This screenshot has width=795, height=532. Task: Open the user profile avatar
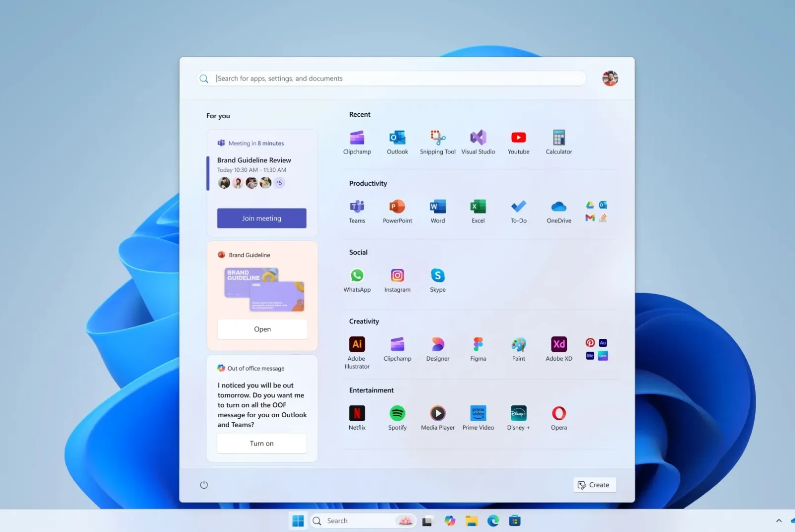610,78
